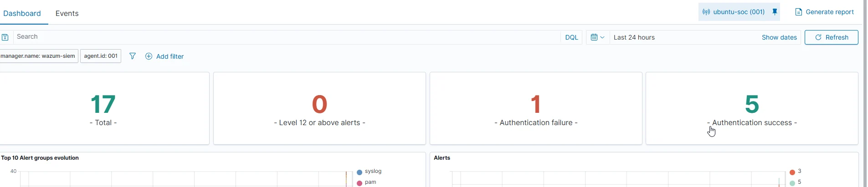Click the Authentication failure count of 1
868x187 pixels.
[x=536, y=104]
